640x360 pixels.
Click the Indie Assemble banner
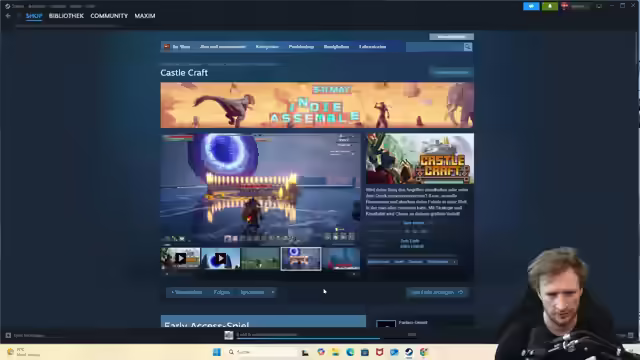tap(317, 105)
